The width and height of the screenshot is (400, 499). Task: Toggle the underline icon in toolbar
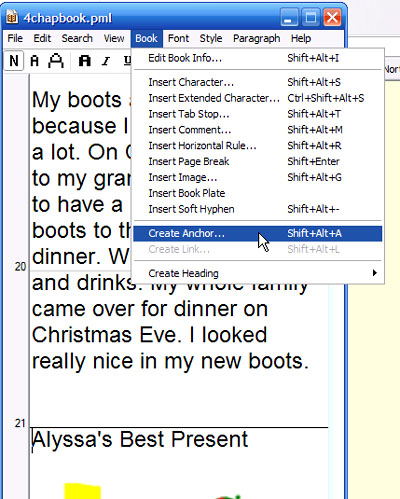[x=127, y=60]
